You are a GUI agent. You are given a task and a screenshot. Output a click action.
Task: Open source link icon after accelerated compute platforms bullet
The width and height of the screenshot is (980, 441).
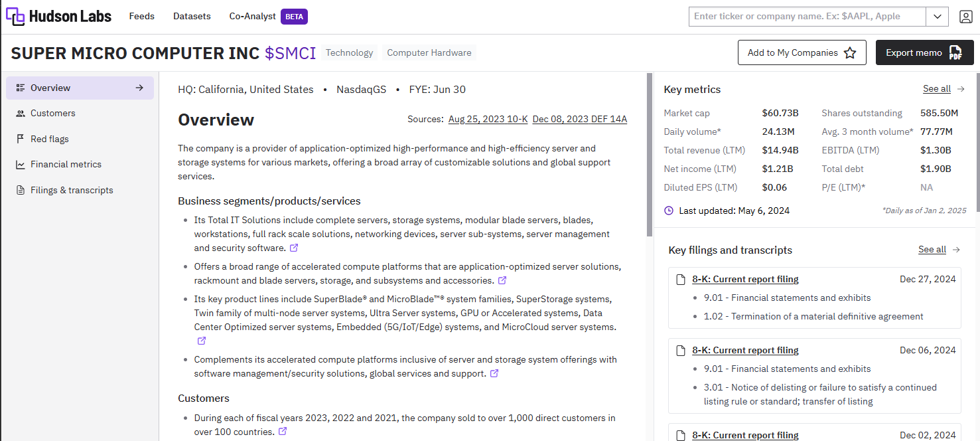point(502,280)
